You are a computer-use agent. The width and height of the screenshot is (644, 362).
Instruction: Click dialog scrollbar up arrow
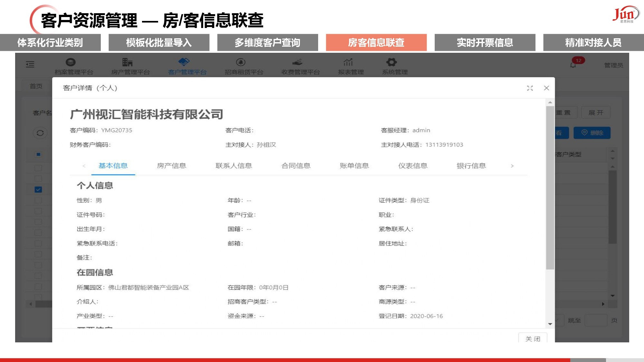click(550, 102)
